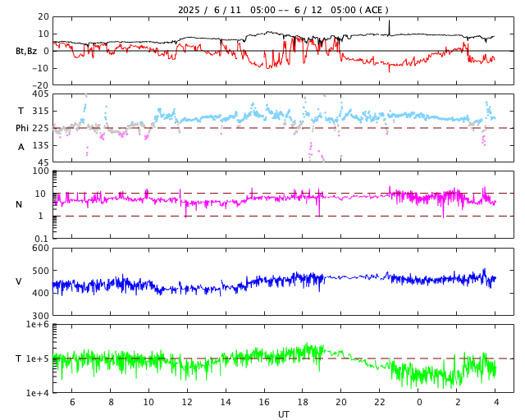Viewport: 525px width, 420px height.
Task: Select the '45' tick value
Action: [x=43, y=162]
